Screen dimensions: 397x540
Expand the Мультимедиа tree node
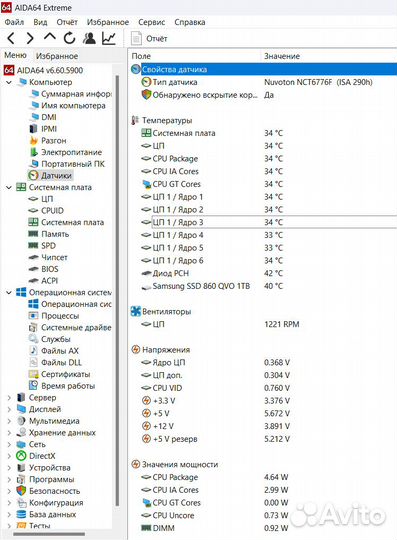point(9,421)
